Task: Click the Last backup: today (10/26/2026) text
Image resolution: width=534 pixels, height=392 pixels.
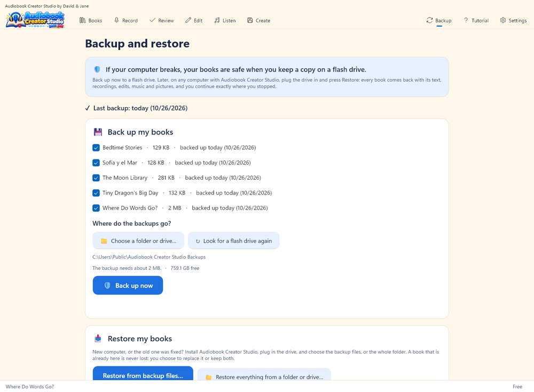Action: click(140, 108)
